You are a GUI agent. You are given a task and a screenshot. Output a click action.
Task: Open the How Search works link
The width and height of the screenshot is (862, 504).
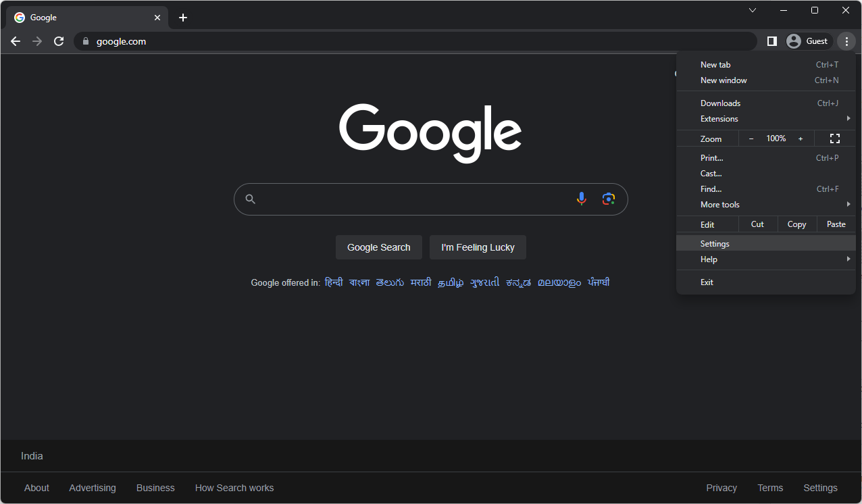(x=234, y=488)
